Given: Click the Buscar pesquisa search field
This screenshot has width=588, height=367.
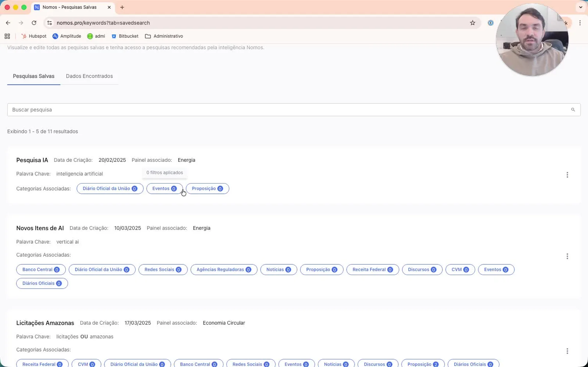Looking at the screenshot, I should 294,110.
